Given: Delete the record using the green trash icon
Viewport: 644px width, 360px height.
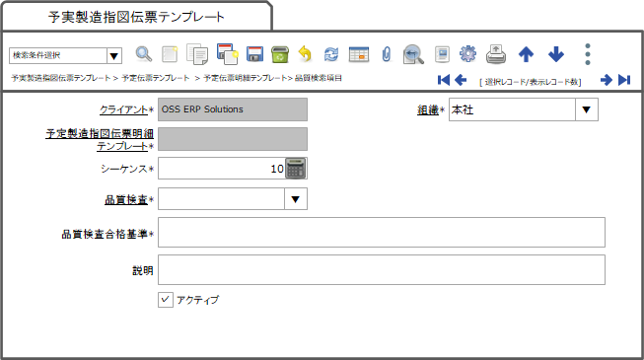Looking at the screenshot, I should [x=280, y=54].
